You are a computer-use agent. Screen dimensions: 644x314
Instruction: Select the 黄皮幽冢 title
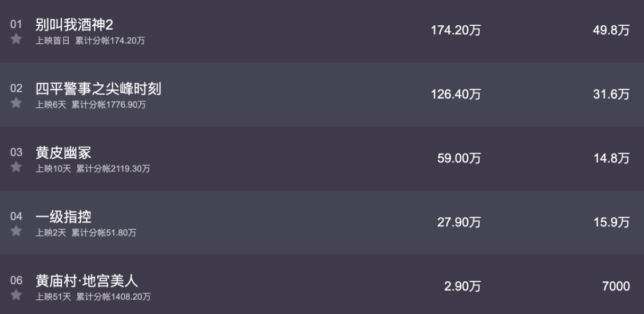point(63,153)
